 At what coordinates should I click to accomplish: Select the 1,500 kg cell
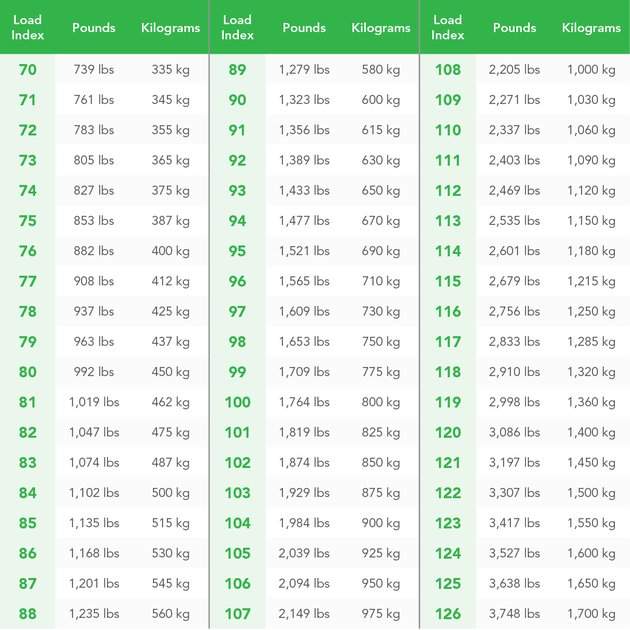591,493
